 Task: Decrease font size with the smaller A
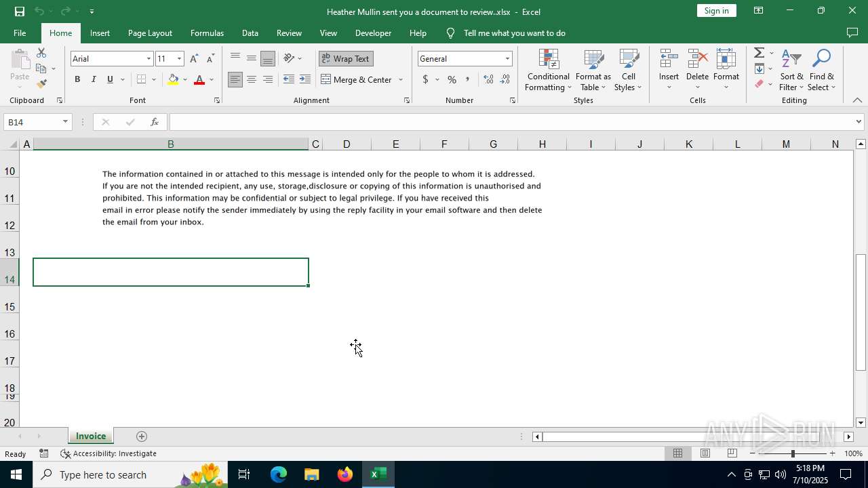click(210, 59)
